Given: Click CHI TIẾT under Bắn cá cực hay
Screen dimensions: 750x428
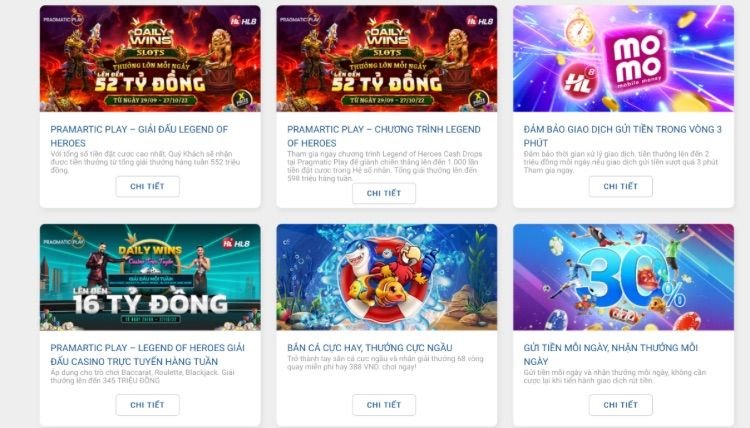Looking at the screenshot, I should (384, 405).
